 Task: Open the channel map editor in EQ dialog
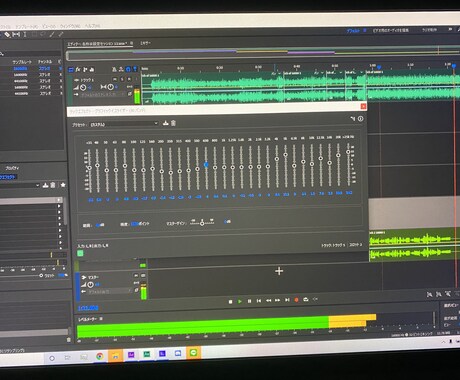click(x=353, y=118)
